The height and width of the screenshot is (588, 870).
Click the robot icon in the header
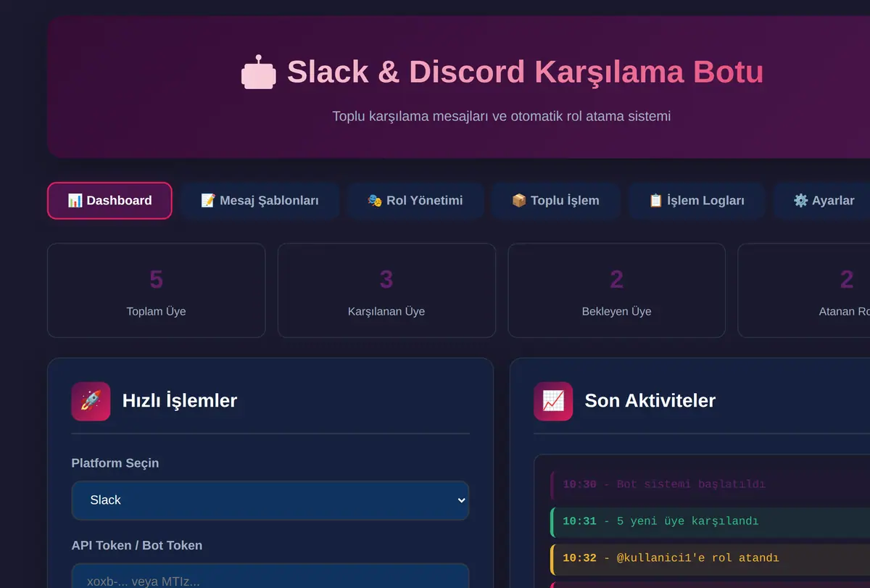coord(259,73)
